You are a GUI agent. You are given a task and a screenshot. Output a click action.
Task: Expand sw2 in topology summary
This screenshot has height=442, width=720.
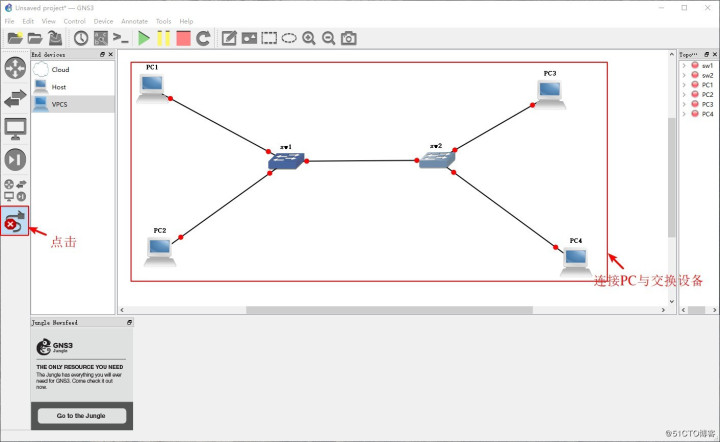click(684, 75)
